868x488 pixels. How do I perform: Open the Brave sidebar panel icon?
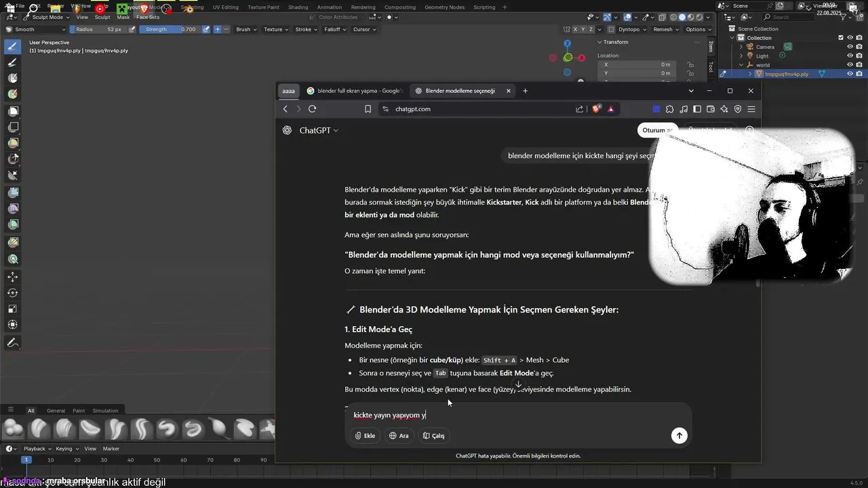coord(697,108)
